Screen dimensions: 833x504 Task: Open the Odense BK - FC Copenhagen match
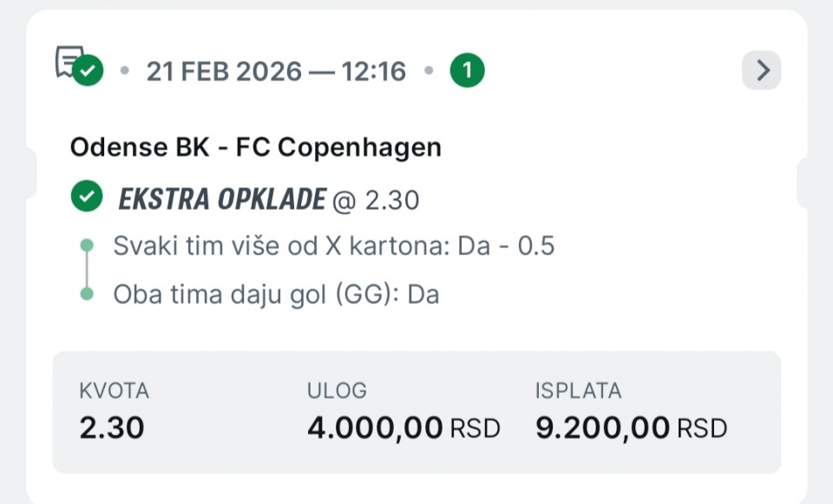[x=256, y=147]
